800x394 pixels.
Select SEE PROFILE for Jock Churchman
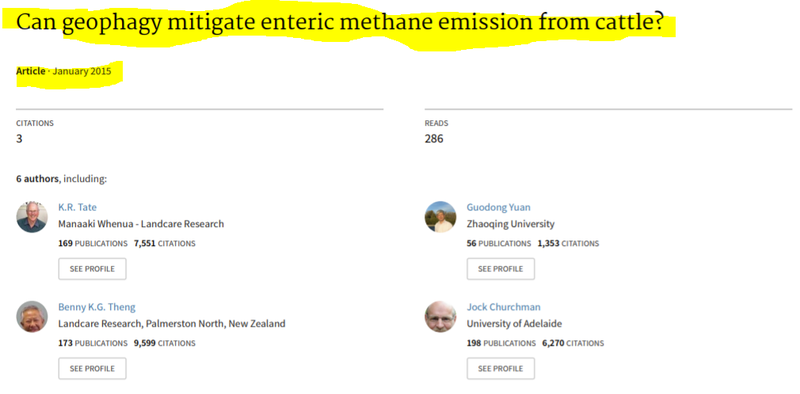tap(501, 368)
